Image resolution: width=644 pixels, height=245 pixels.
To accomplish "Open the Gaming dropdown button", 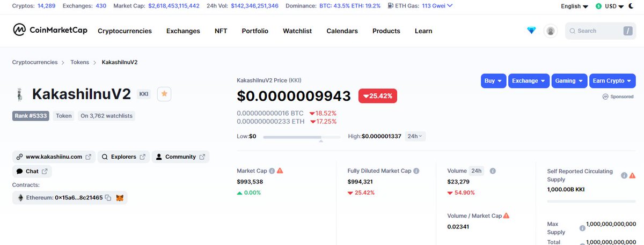I will point(569,81).
